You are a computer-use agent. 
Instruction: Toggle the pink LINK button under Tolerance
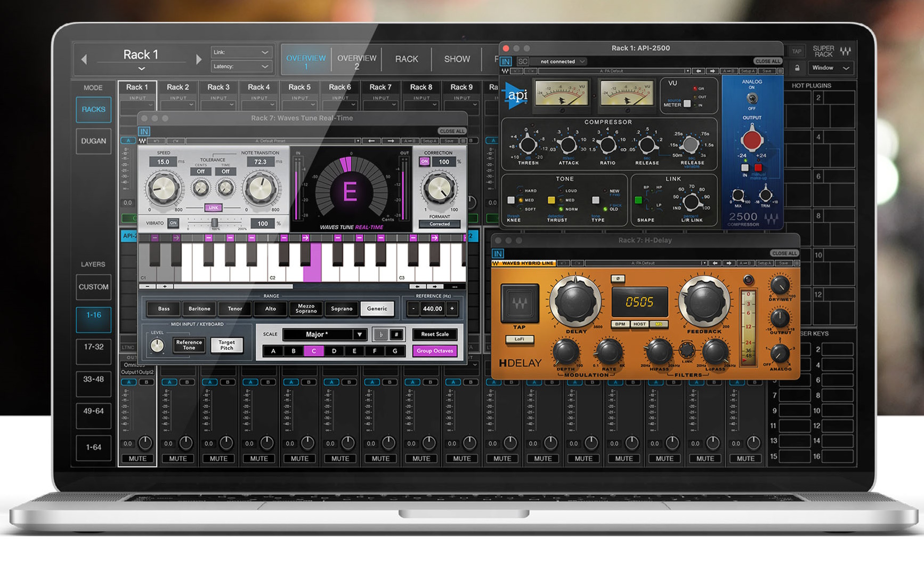pyautogui.click(x=213, y=207)
